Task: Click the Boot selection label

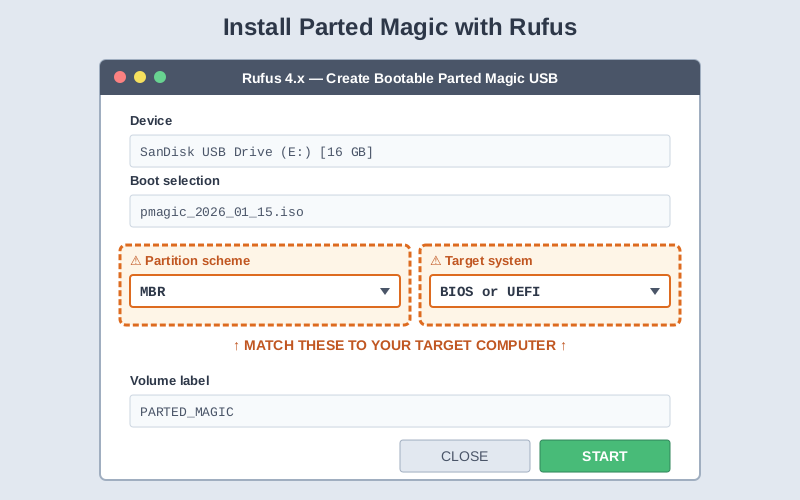Action: coord(175,181)
